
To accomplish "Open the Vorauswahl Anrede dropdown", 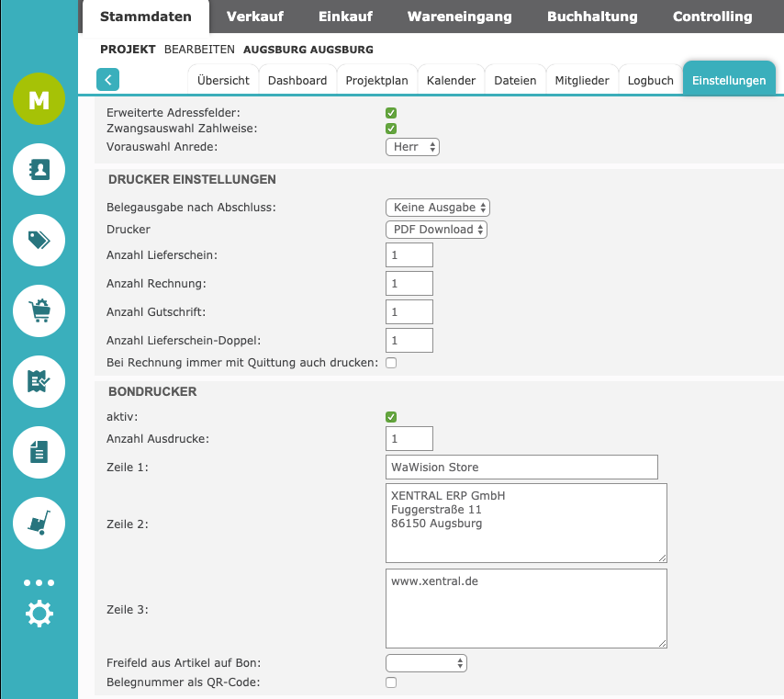I will [x=412, y=147].
